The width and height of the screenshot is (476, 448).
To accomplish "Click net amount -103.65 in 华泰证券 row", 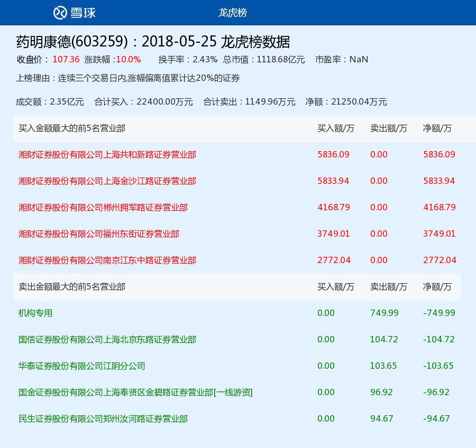I will [438, 366].
